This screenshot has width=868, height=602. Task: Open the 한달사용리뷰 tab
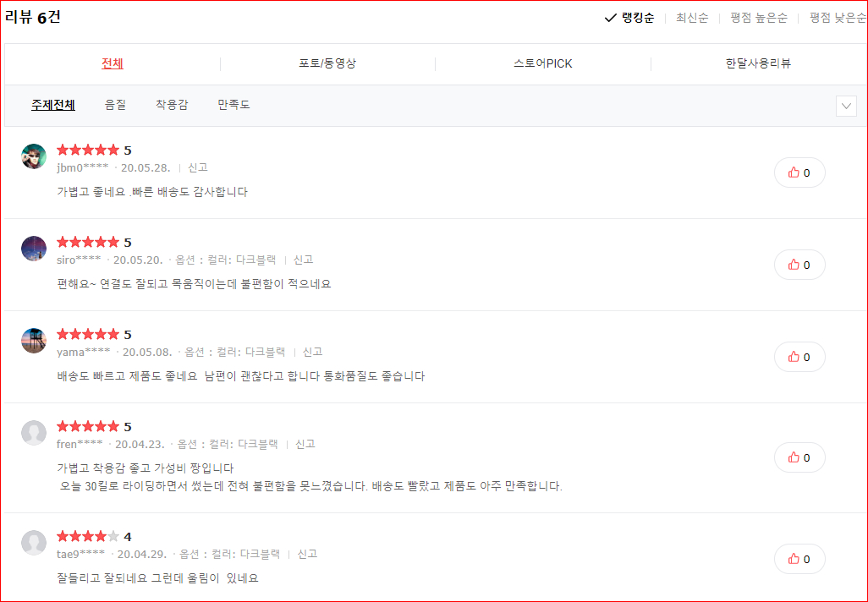(757, 63)
